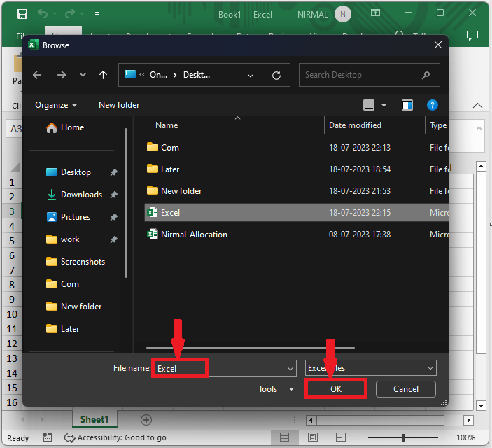Select the Nirmal-Allocation workbook file
492x448 pixels.
296,234
